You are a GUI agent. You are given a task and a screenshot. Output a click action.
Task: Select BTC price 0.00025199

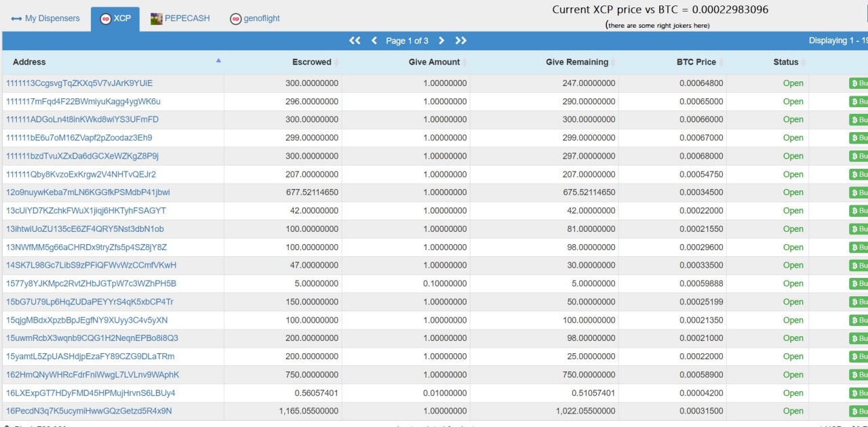[701, 302]
